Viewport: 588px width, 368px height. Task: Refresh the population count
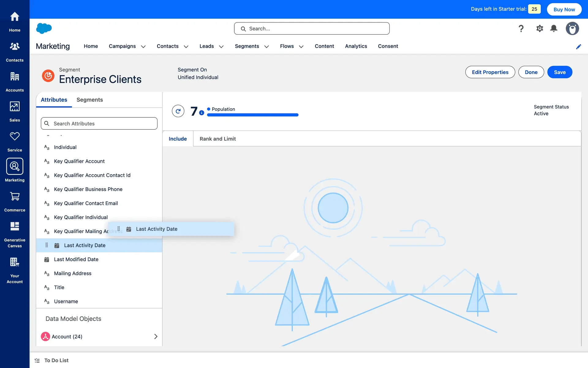(x=178, y=111)
